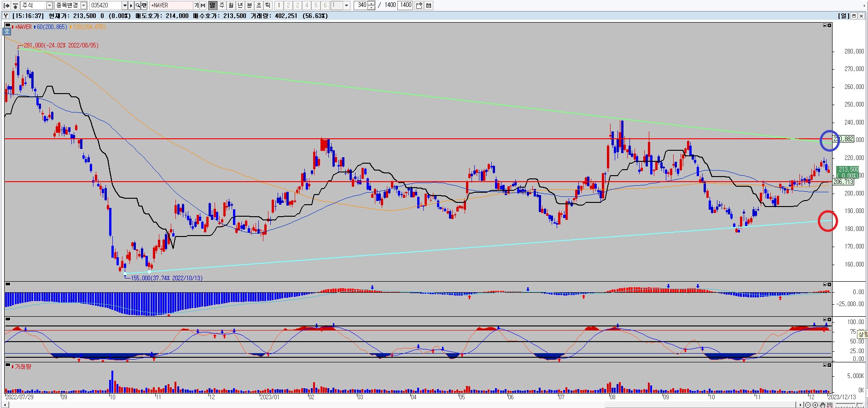Click the 상한 tag on the oscillator axis
868x408 pixels.
point(862,334)
